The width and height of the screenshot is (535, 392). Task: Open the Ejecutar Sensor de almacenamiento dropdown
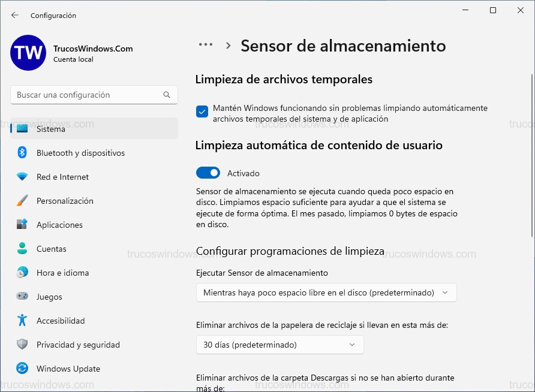(x=327, y=293)
